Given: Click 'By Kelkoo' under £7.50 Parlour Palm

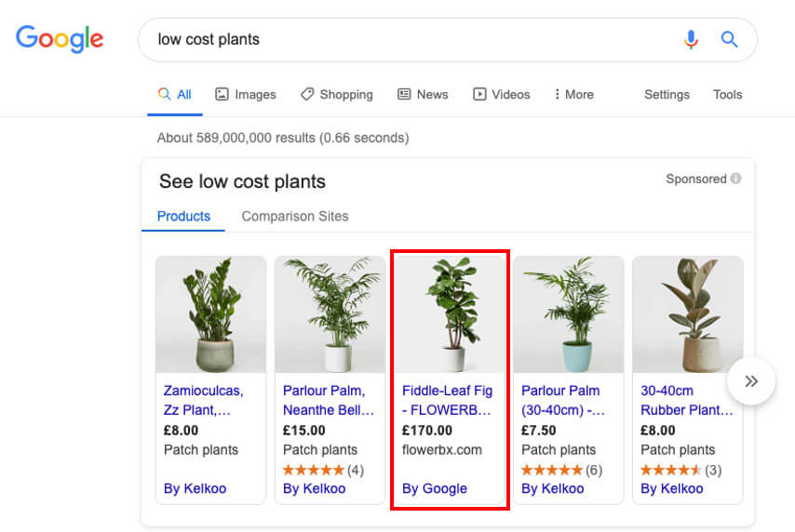Looking at the screenshot, I should pos(553,489).
